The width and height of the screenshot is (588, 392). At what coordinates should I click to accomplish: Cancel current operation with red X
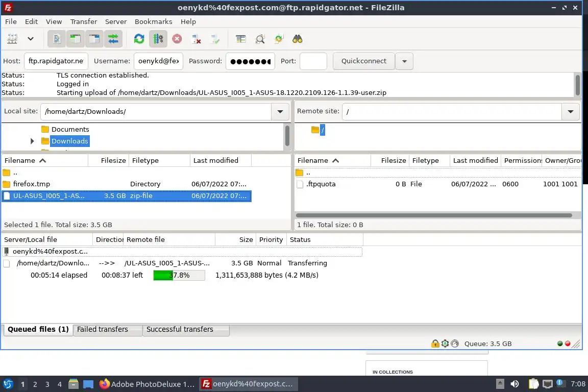point(177,39)
